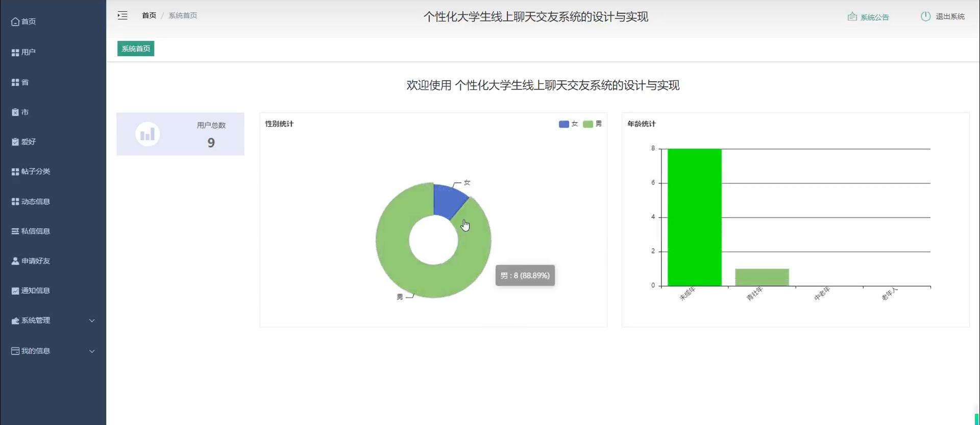Image resolution: width=980 pixels, height=425 pixels.
Task: Toggle 男 legend in gender chart
Action: 592,124
